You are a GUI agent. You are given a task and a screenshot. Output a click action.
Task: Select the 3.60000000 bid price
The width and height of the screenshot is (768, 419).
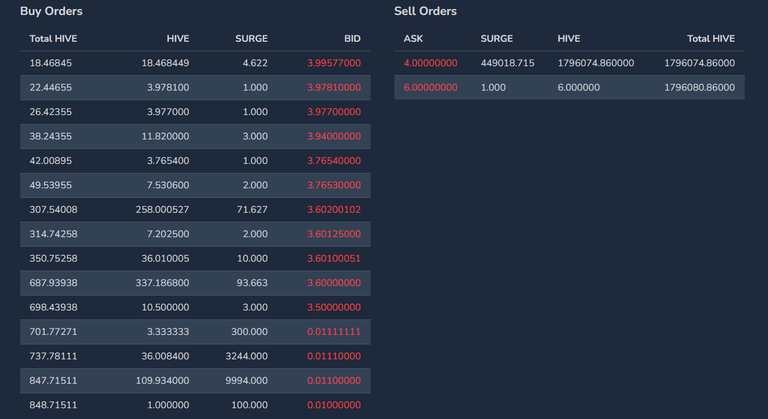pos(334,283)
